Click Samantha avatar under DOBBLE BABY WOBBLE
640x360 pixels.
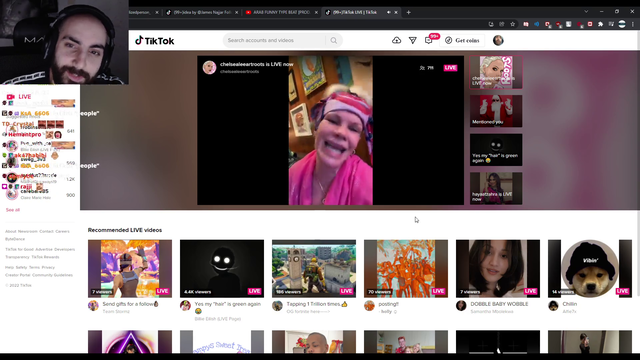point(461,306)
